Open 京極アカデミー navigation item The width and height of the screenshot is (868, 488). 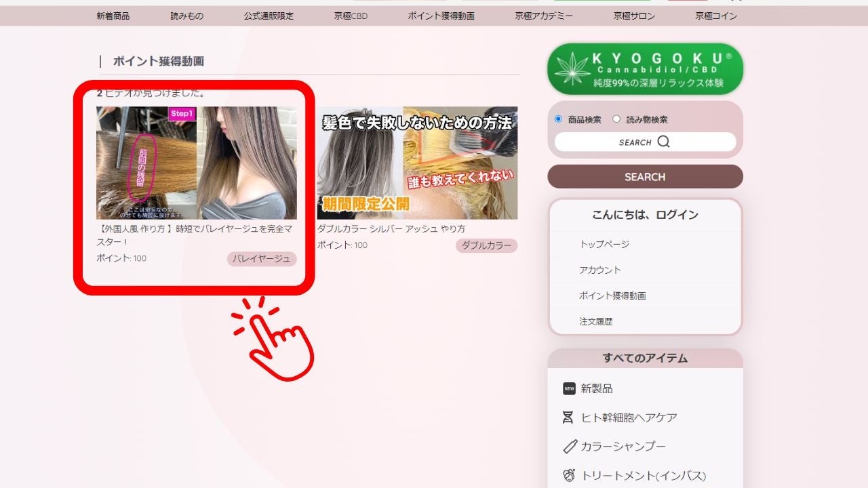(544, 16)
